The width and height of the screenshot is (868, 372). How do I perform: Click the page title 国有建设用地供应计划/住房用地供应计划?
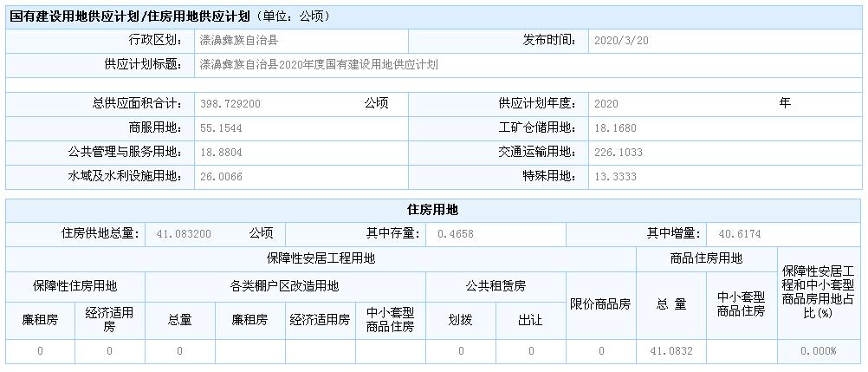tap(130, 16)
